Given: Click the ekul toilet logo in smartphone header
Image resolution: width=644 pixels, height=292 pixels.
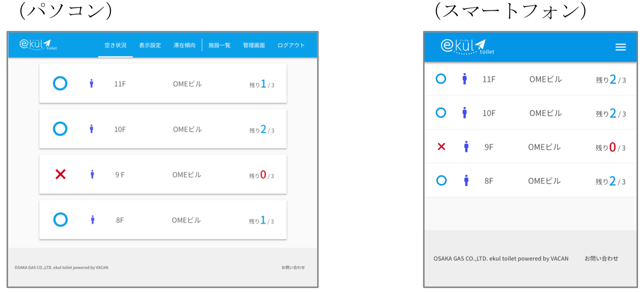Looking at the screenshot, I should (x=467, y=47).
